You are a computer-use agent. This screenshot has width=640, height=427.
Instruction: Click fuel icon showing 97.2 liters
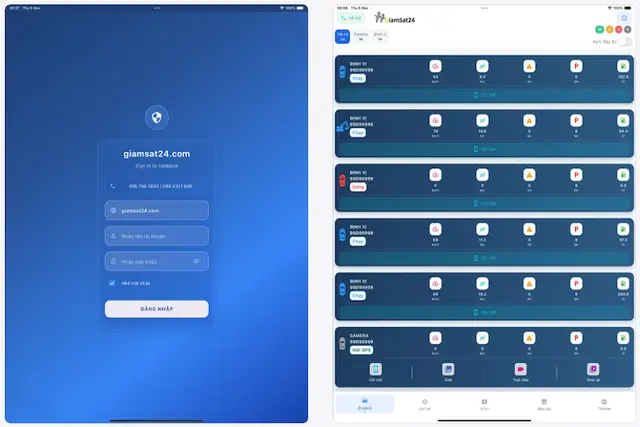[x=623, y=229]
